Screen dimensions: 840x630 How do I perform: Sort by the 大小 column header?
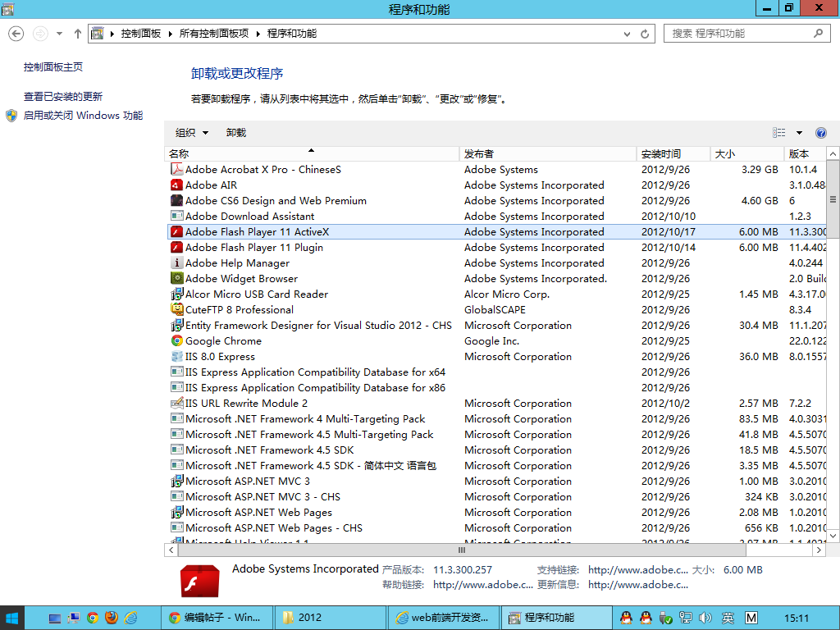pos(747,153)
